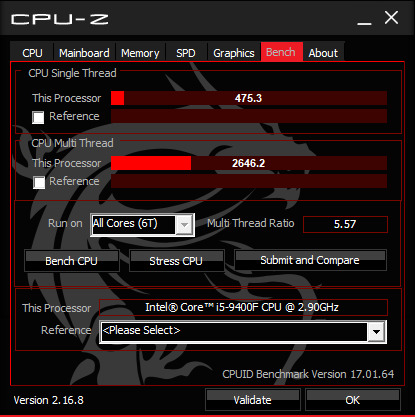
Task: Close the CPU-Z window
Action: [x=391, y=18]
